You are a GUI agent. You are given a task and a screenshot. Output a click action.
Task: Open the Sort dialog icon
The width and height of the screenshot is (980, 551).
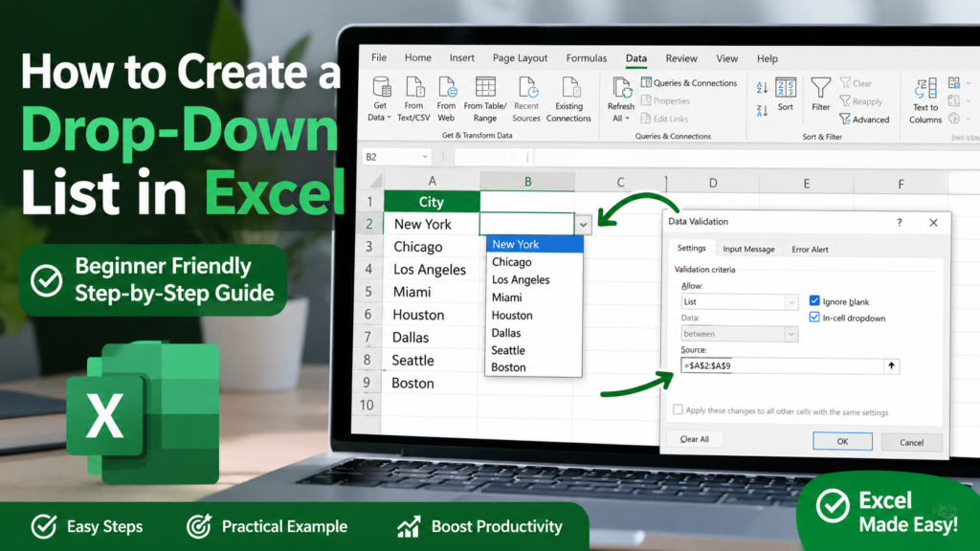[786, 87]
